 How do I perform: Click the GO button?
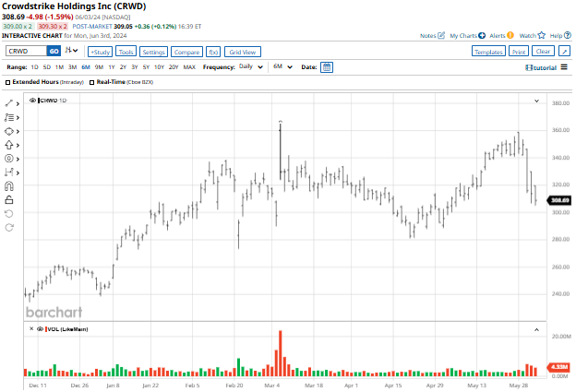click(54, 51)
